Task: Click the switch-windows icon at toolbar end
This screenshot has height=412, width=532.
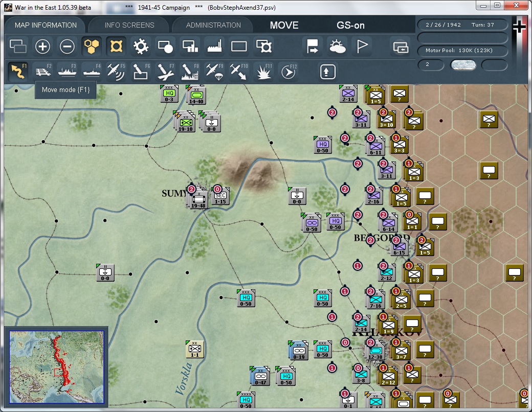Action: tap(401, 47)
